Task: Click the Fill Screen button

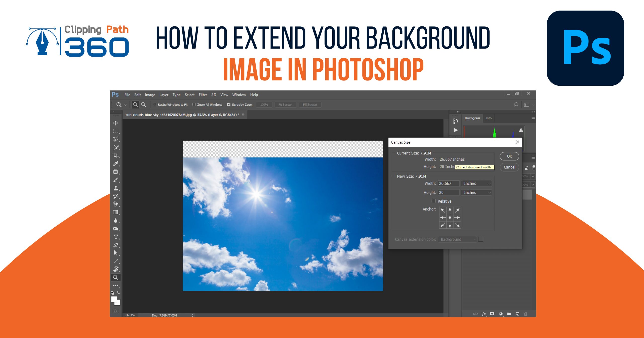Action: click(x=310, y=105)
